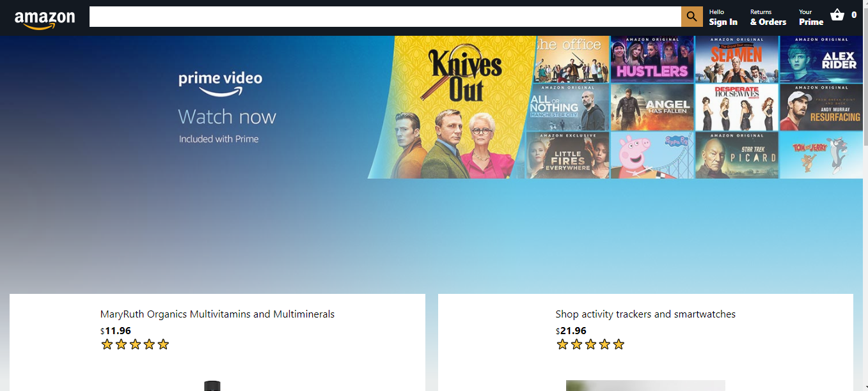Open the Angel Has Fallen thumbnail
Image resolution: width=868 pixels, height=391 pixels.
pyautogui.click(x=652, y=107)
